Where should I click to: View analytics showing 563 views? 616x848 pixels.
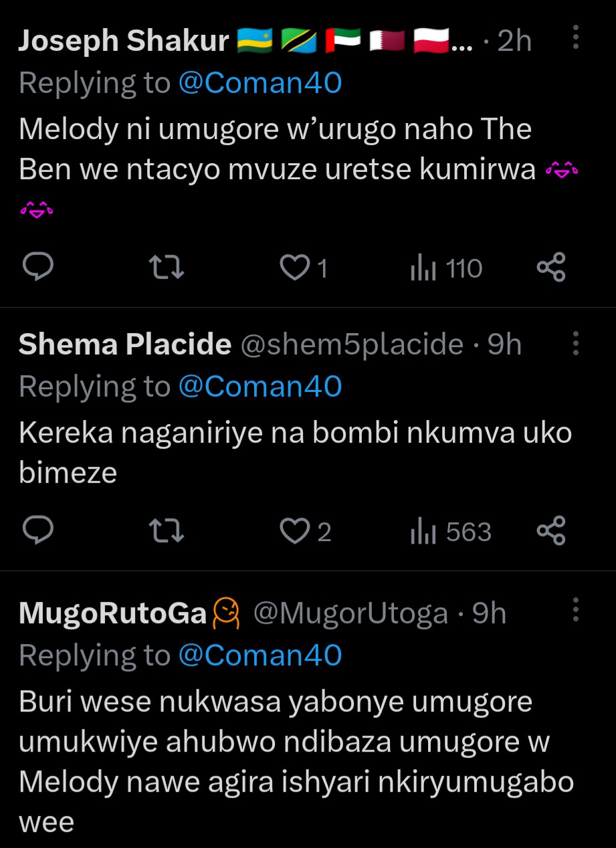[450, 532]
